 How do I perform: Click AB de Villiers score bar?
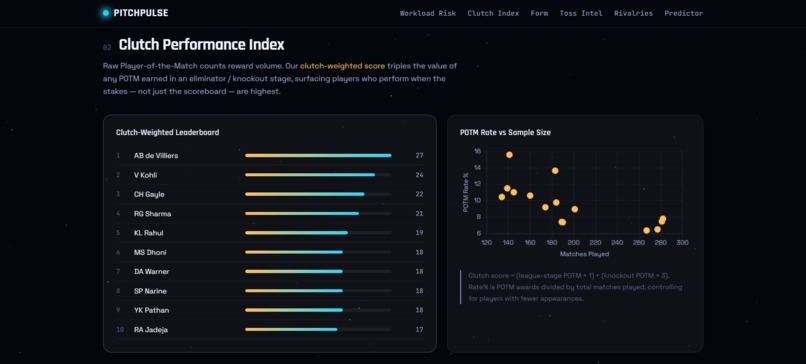point(318,155)
